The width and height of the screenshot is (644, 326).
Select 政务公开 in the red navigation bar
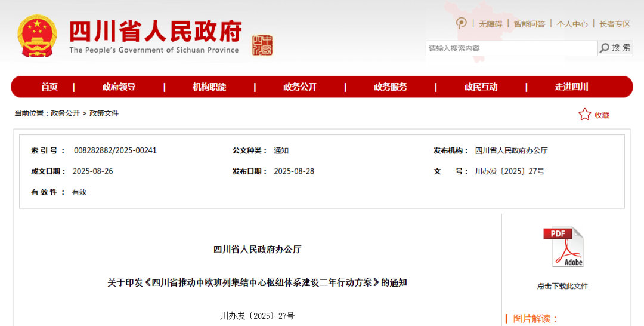pos(300,87)
